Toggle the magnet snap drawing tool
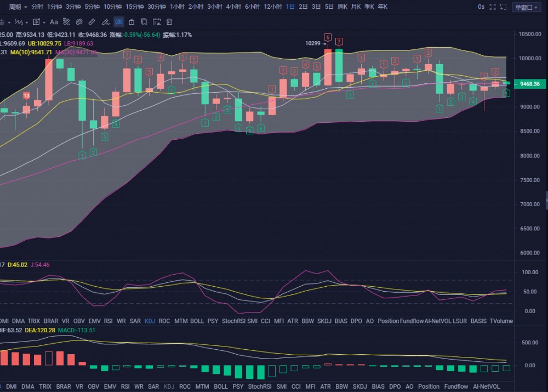The width and height of the screenshot is (548, 392). click(79, 22)
